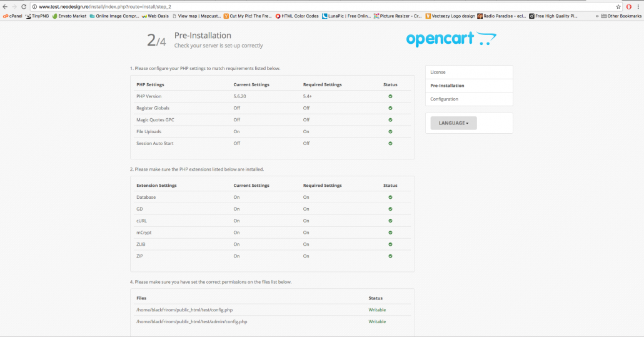Click the ZIP extension status checkmark
This screenshot has height=337, width=644.
[x=390, y=256]
